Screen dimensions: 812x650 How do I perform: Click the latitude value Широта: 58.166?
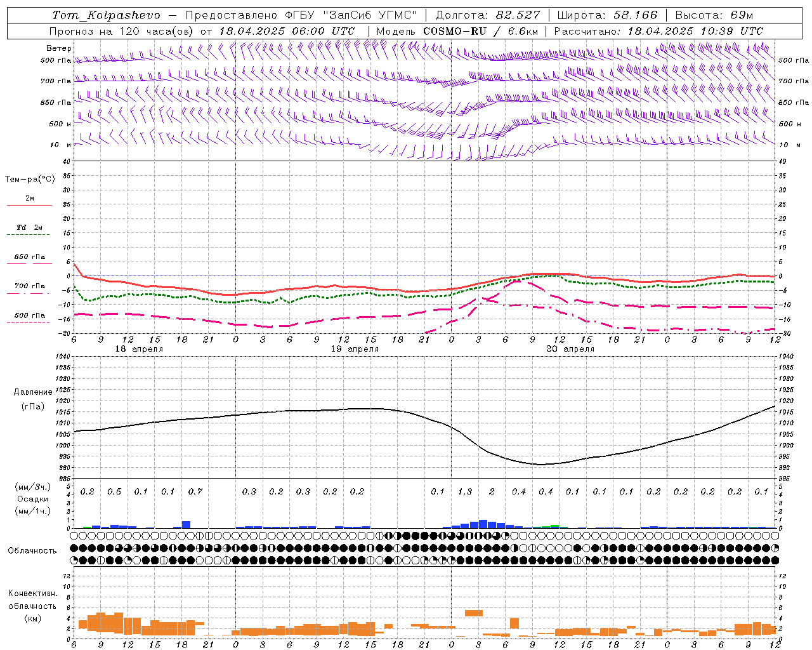click(608, 15)
